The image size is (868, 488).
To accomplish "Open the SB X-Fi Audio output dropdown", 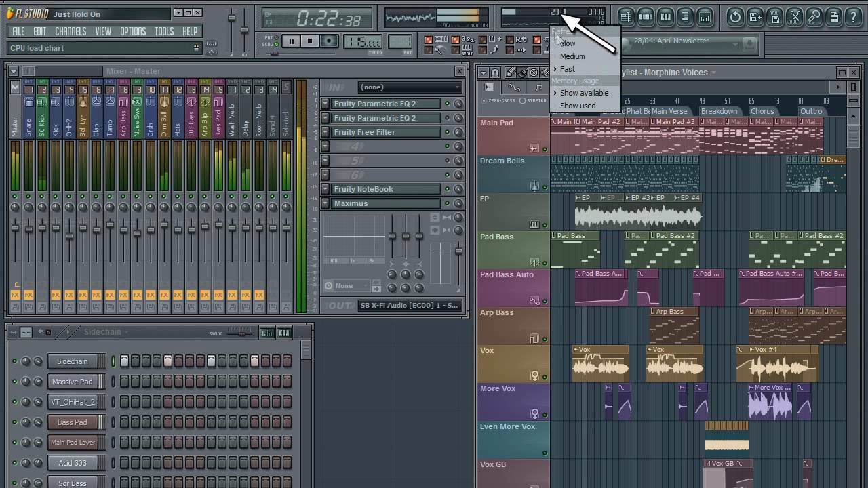I will [x=410, y=306].
